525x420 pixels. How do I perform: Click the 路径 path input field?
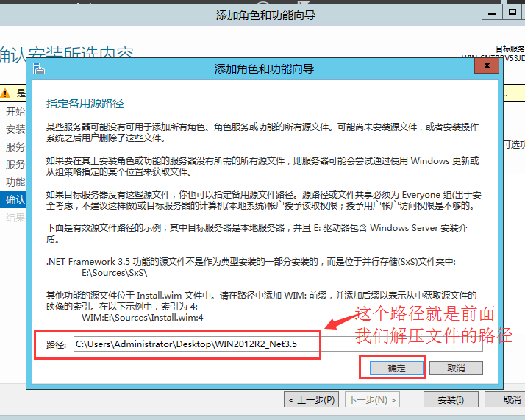[278, 344]
